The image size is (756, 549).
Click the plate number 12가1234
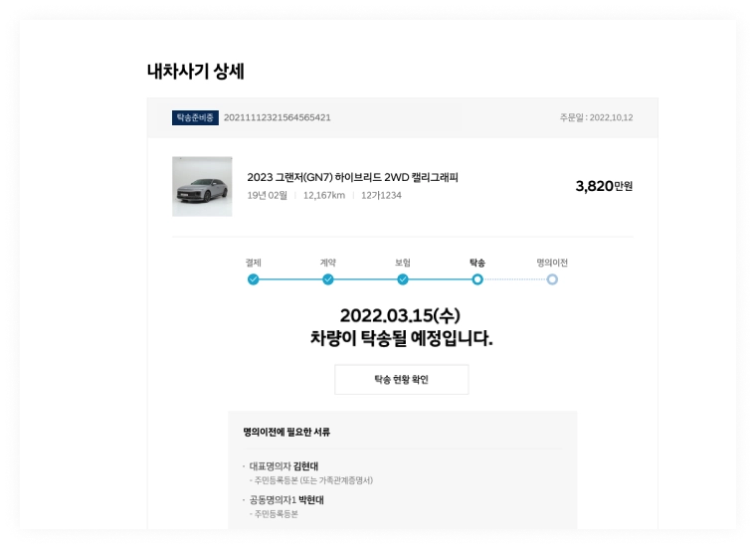[x=381, y=195]
